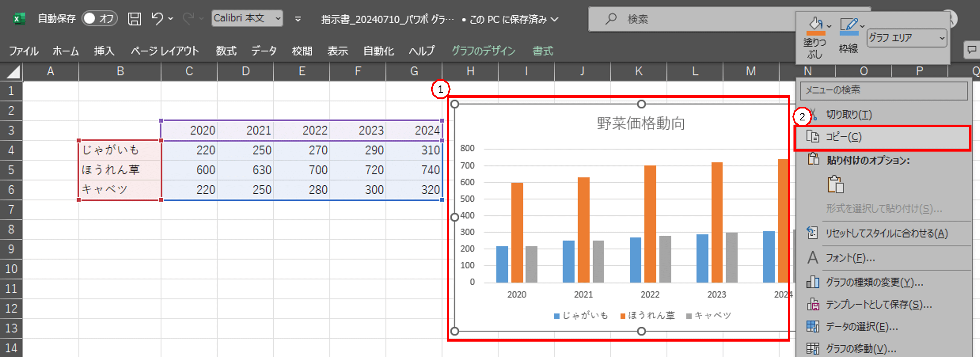Select cell E5 containing 700
This screenshot has width=980, height=357.
tap(301, 170)
